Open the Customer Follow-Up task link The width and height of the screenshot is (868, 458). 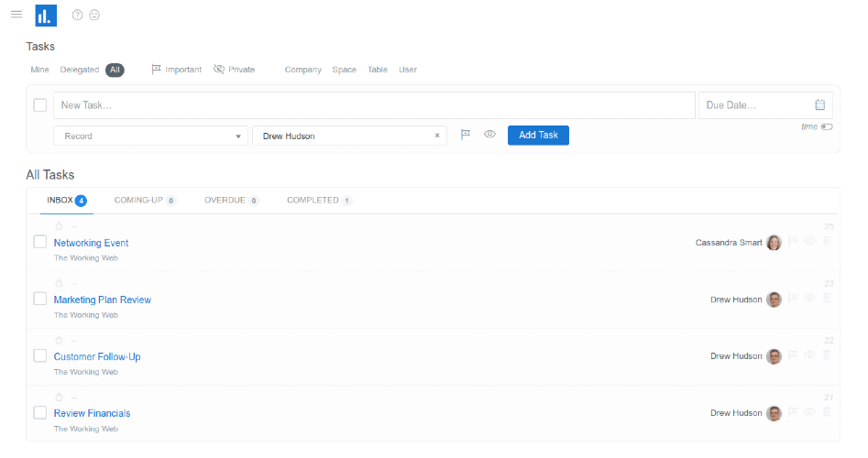point(97,356)
